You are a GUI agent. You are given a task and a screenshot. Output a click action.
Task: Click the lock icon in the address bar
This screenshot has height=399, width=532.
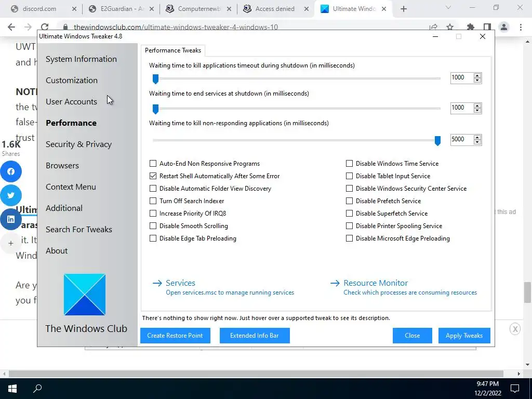pyautogui.click(x=65, y=27)
